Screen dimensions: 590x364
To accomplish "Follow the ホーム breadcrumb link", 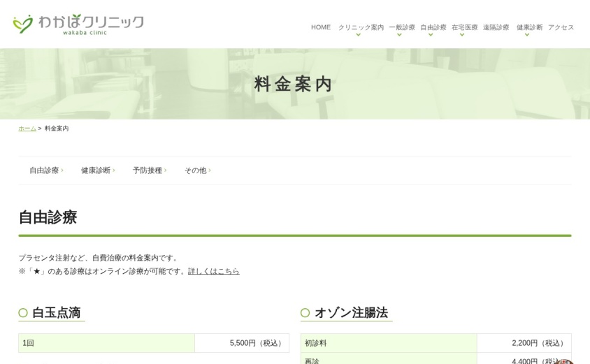I will [27, 129].
